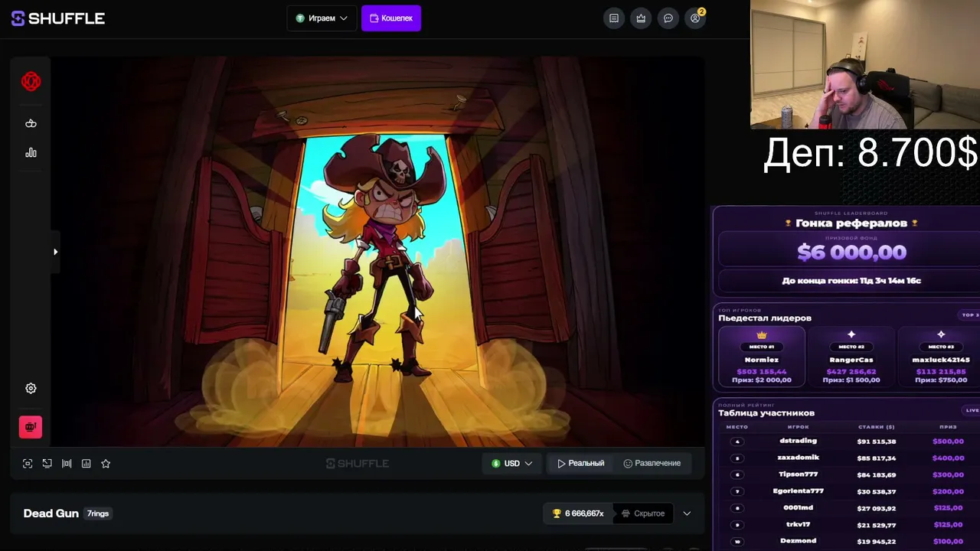Add Dead Gun to favorites with star
Screen dimensions: 980x551
click(x=106, y=463)
